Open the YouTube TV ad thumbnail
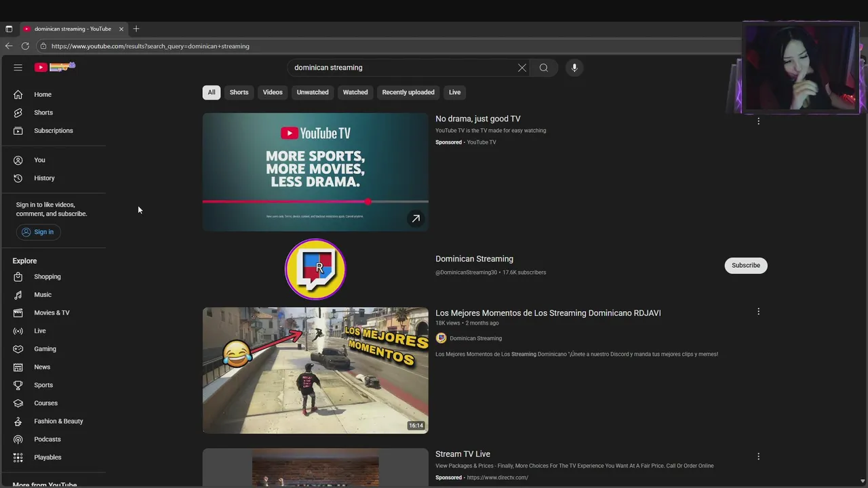 click(315, 172)
